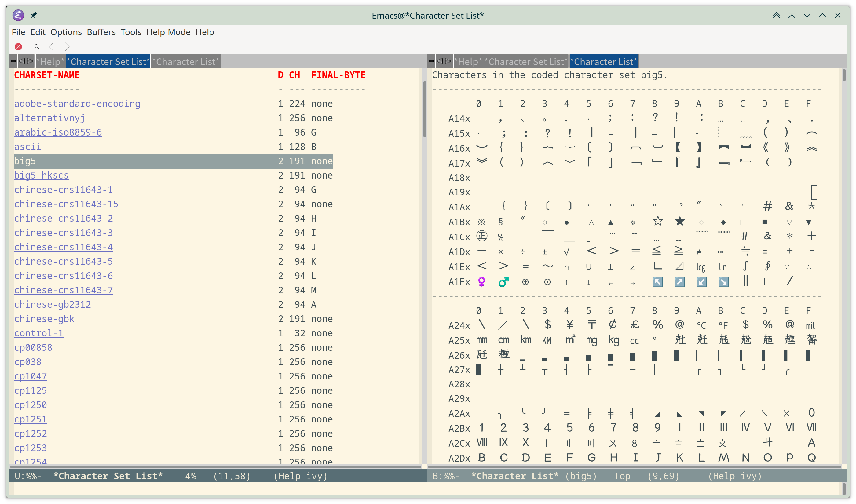This screenshot has width=856, height=504.
Task: Open the cp00858 charset link
Action: pos(33,347)
